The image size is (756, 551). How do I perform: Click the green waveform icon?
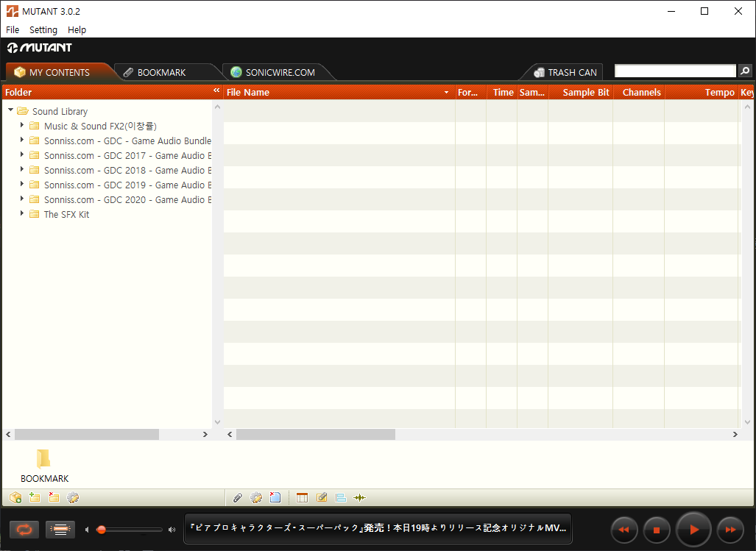(360, 497)
